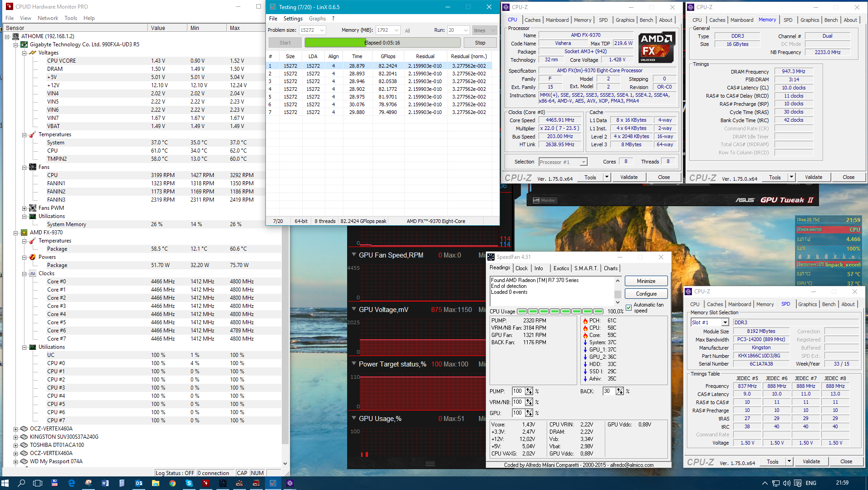Open LinX Settings menu

tap(293, 19)
